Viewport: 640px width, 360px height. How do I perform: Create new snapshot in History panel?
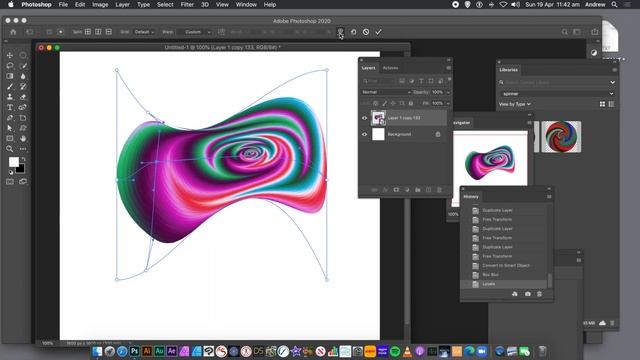click(x=527, y=294)
